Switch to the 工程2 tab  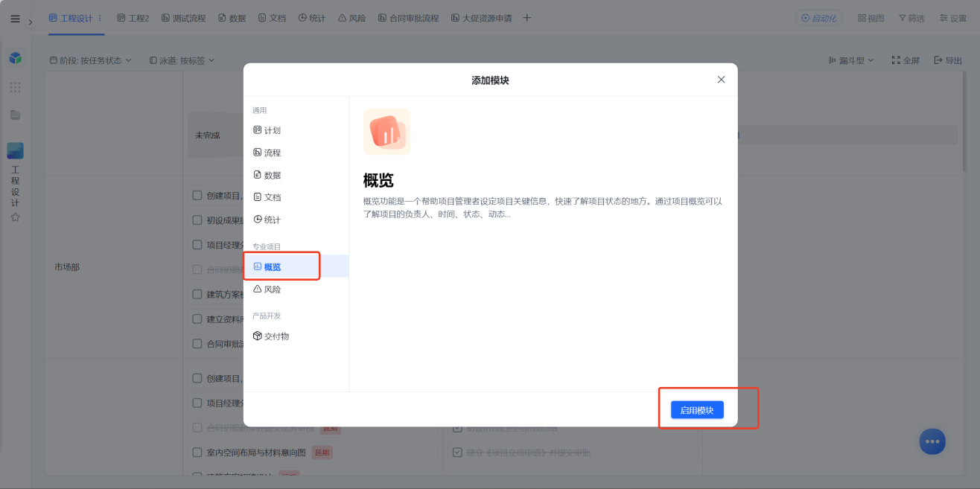pyautogui.click(x=133, y=18)
